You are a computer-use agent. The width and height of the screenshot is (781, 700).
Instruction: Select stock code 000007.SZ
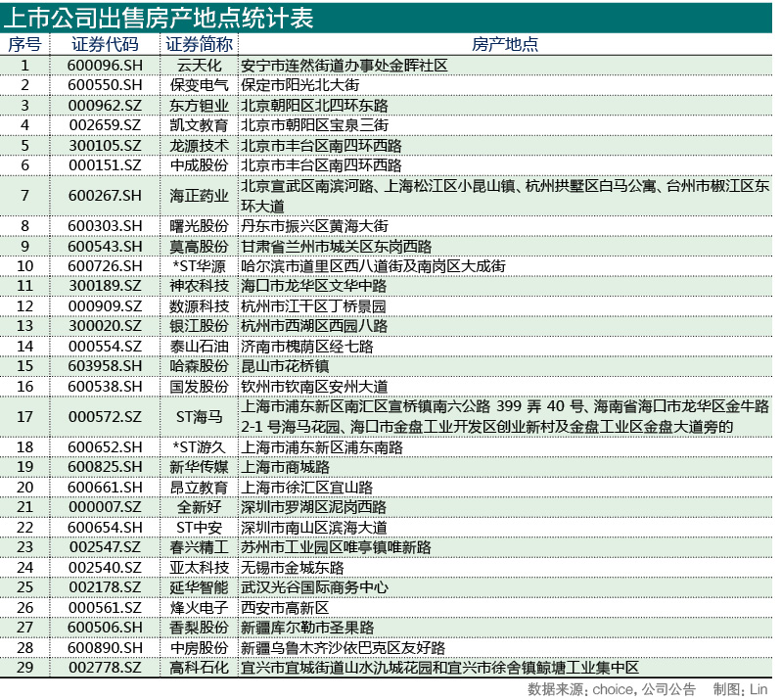tap(105, 507)
